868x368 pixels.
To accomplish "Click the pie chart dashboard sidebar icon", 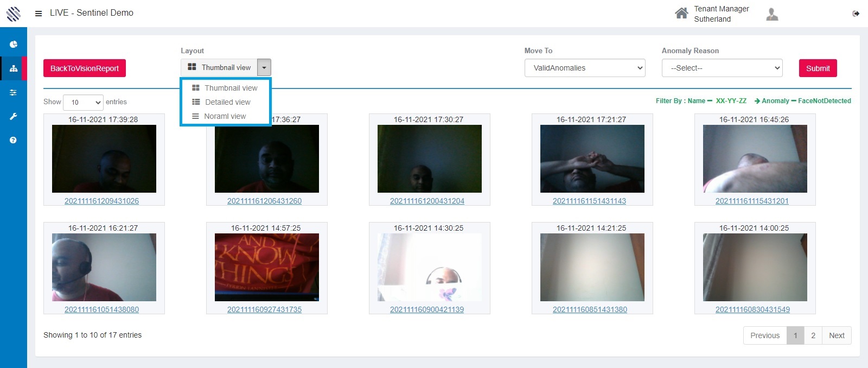I will point(14,45).
